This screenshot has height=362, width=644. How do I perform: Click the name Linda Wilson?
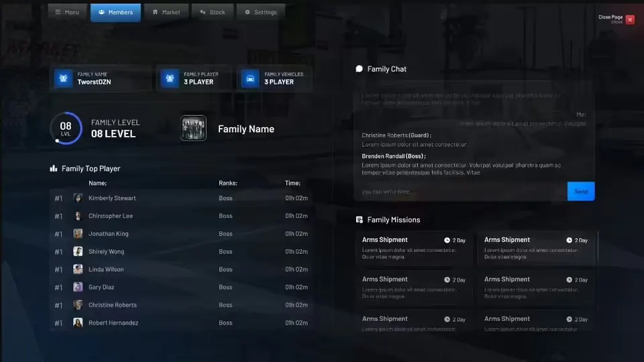point(106,269)
